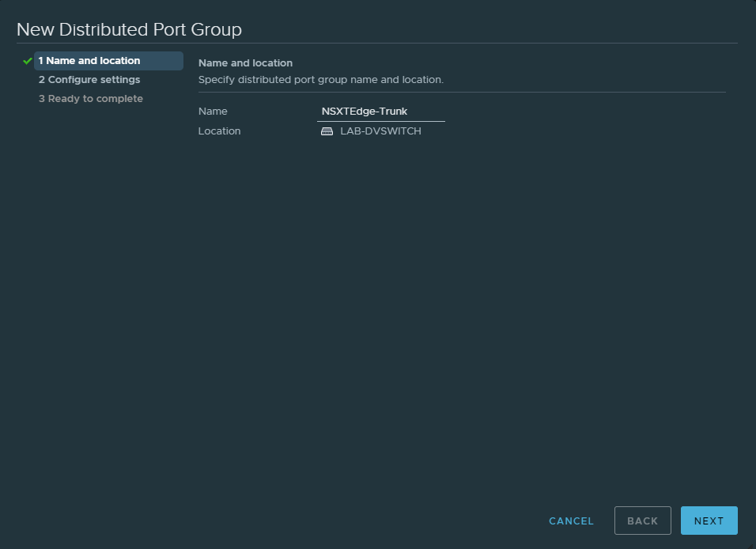
Task: Click the underline beneath the NSXTEdge-Trunk name
Action: point(380,121)
